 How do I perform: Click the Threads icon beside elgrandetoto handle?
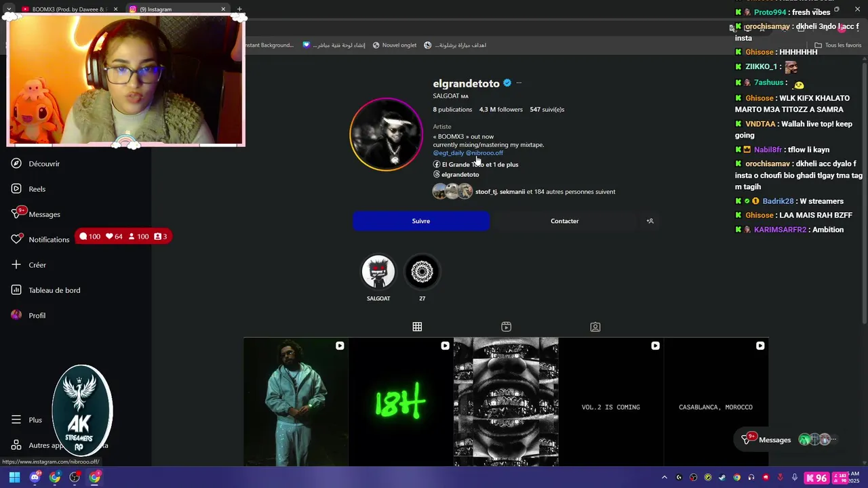pos(437,174)
